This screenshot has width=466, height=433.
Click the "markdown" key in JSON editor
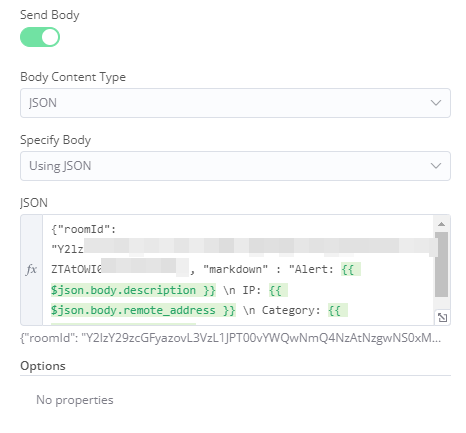coord(235,269)
